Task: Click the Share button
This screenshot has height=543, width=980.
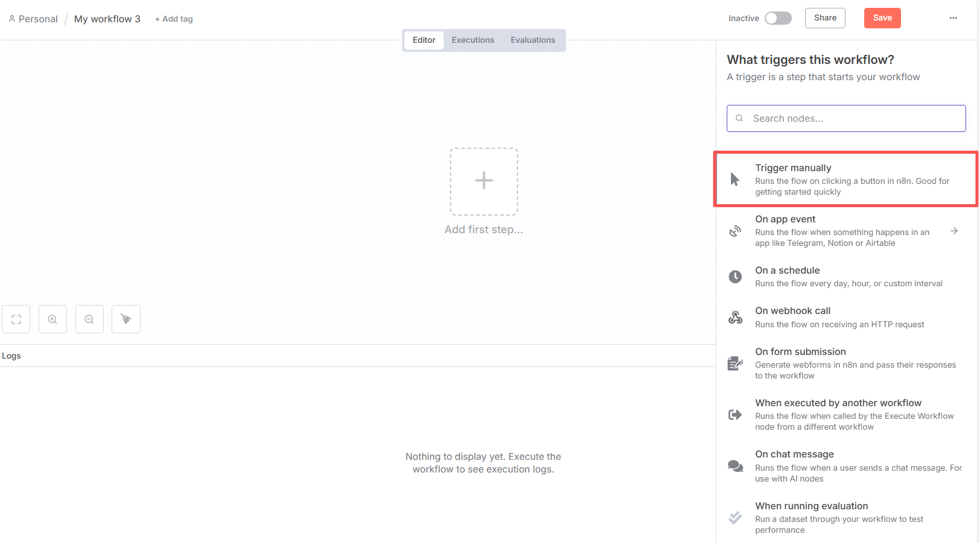Action: pos(825,18)
